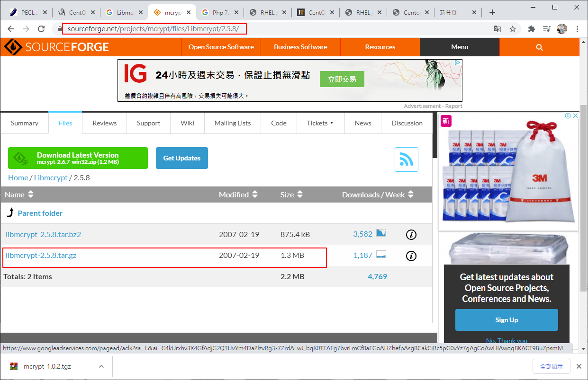Switch to the 新分頁 browser tab
The image size is (588, 380).
tap(458, 12)
